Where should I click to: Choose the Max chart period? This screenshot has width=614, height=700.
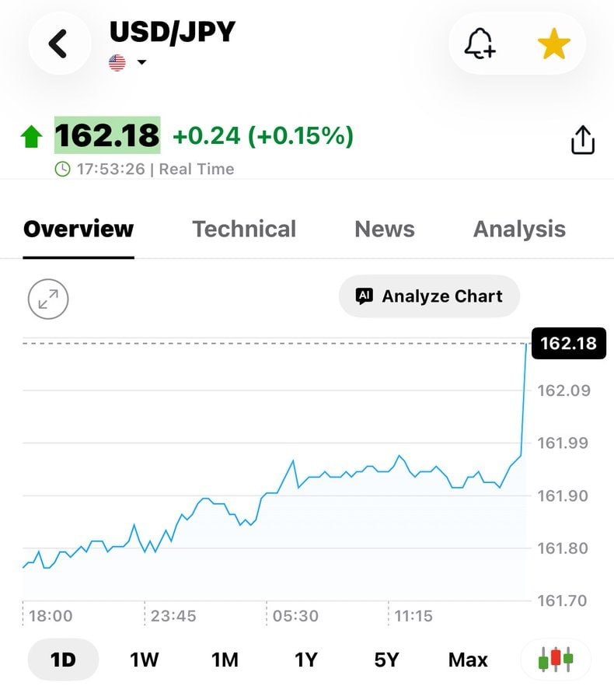pos(468,660)
